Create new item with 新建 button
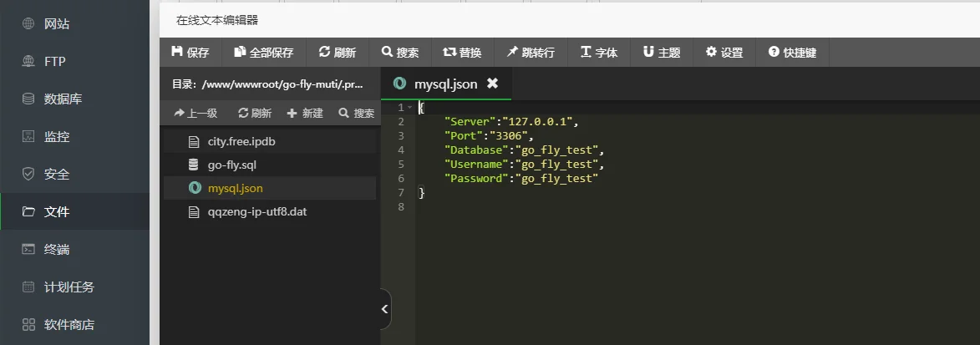This screenshot has width=980, height=345. [x=305, y=113]
